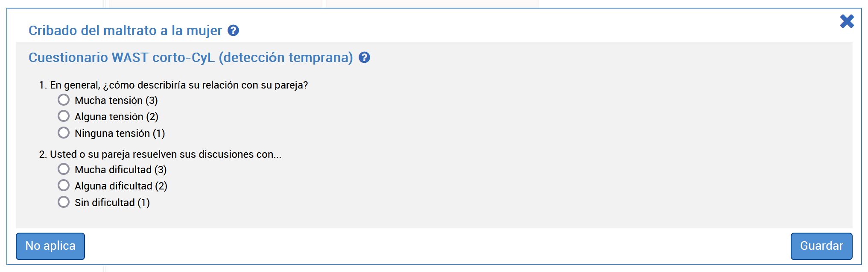Close the Cribado del maltrato dialog
Screen dimensions: 868x272
tap(847, 21)
